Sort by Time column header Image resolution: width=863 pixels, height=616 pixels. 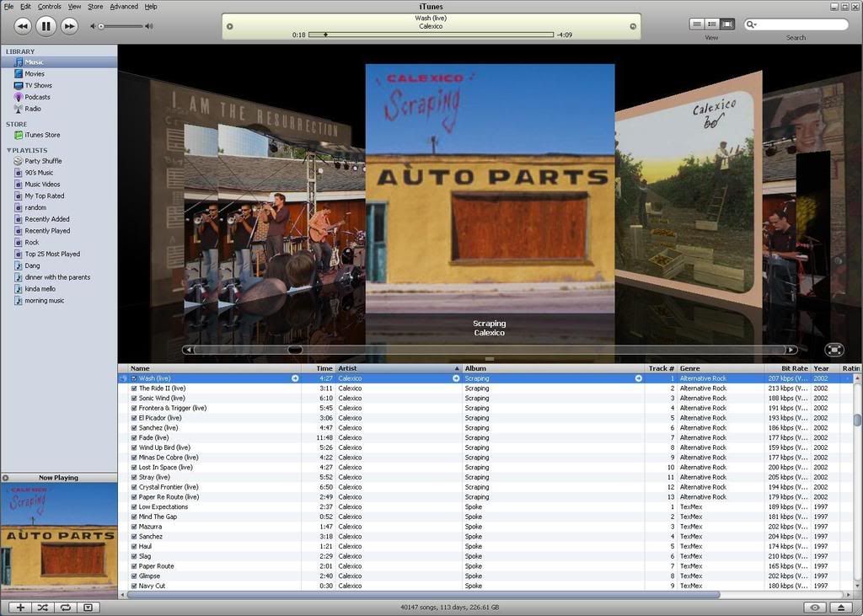point(318,368)
